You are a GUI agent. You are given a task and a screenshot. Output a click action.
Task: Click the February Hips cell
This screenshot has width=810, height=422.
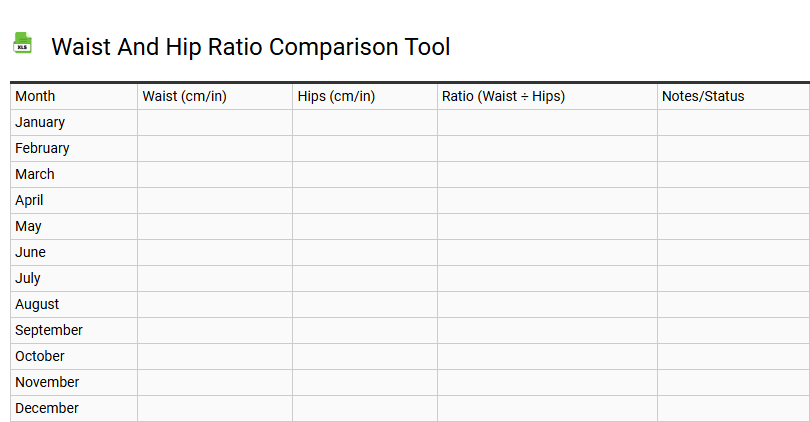pos(365,148)
